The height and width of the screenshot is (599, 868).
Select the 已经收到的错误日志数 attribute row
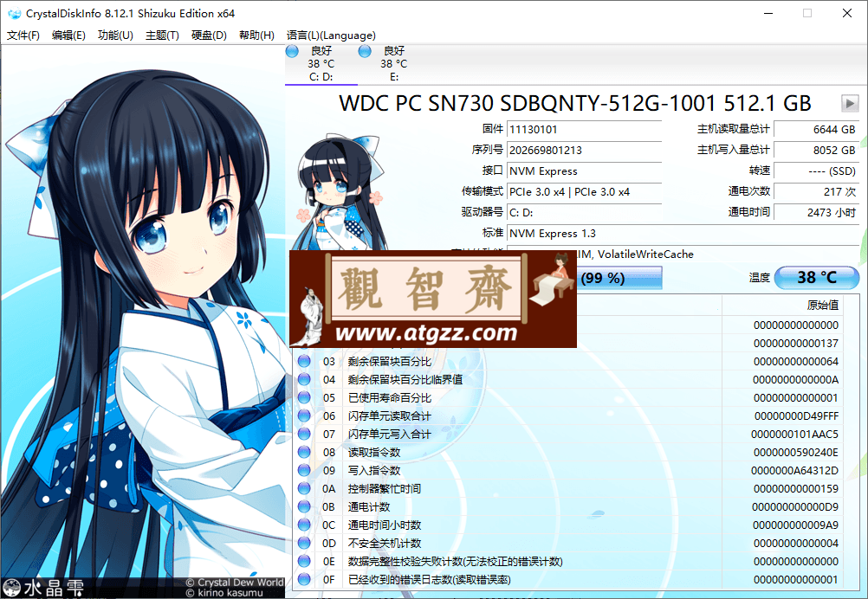[x=568, y=580]
